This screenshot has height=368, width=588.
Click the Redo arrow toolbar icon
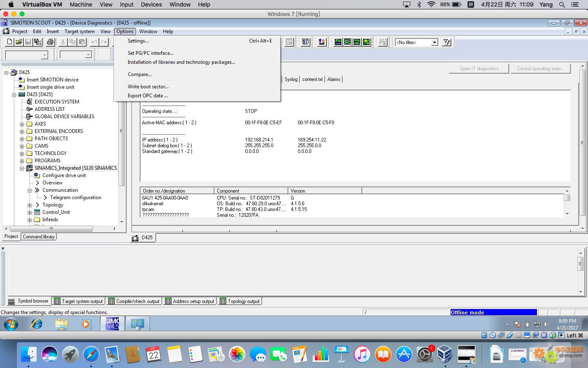(104, 42)
